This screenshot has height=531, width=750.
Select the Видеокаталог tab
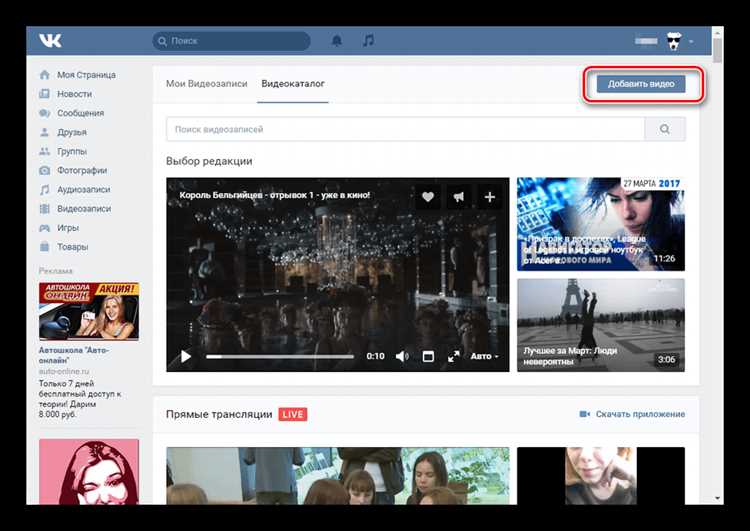tap(293, 84)
